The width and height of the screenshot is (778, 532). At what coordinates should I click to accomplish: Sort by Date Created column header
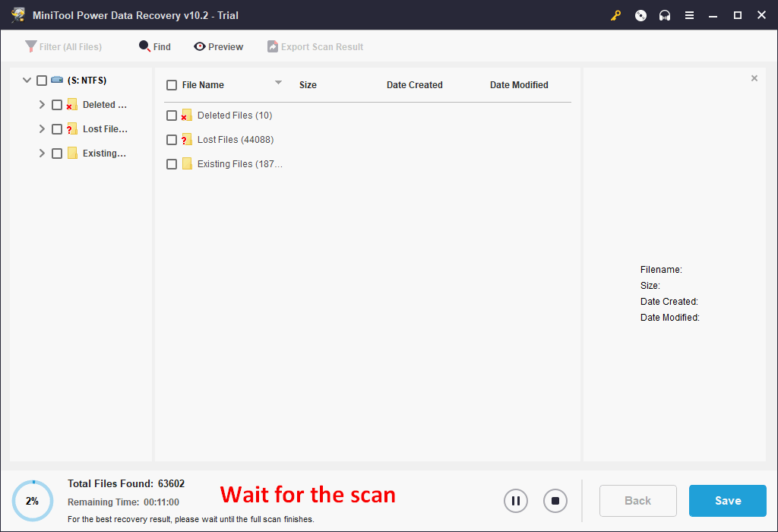pos(414,85)
